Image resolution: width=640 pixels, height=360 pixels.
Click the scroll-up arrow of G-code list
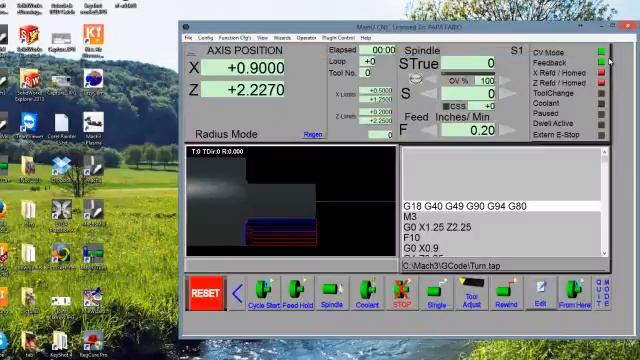[604, 152]
